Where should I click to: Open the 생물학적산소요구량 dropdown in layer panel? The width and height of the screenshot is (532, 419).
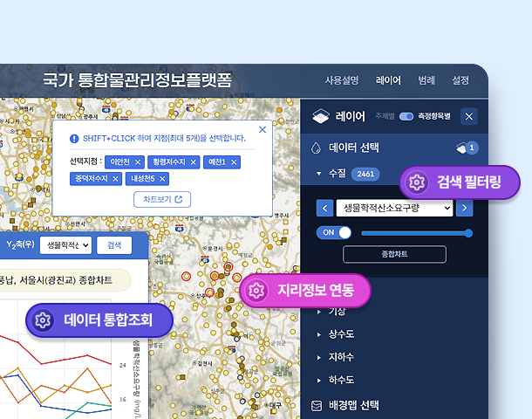point(394,208)
